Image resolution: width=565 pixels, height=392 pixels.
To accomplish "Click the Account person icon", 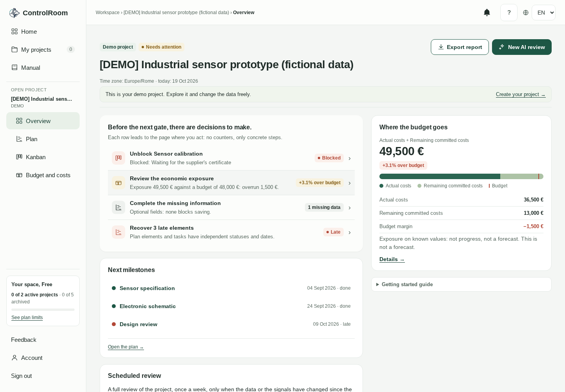I will tap(15, 358).
